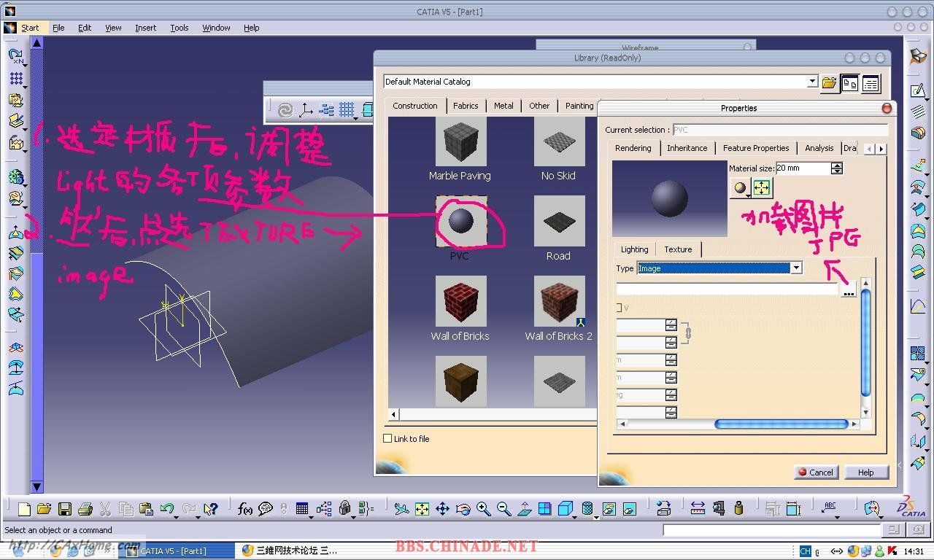
Task: Toggle the chain link lock for scale fields
Action: pyautogui.click(x=687, y=334)
